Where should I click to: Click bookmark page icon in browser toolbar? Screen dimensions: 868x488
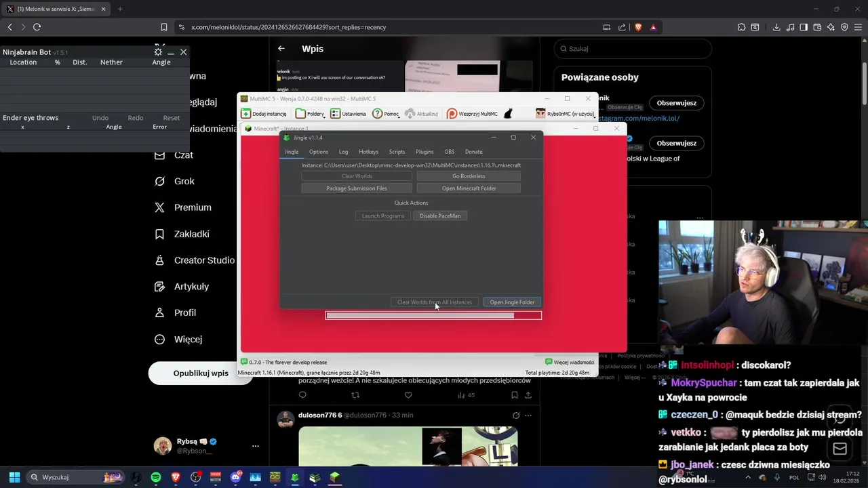click(164, 27)
